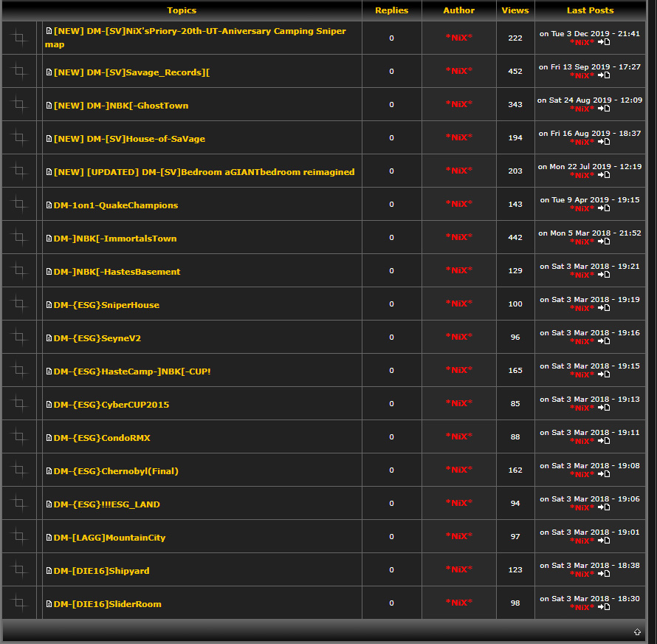Click last poster *NiX* under Tue 3 Dec 2019
657x644 pixels.
tap(582, 42)
